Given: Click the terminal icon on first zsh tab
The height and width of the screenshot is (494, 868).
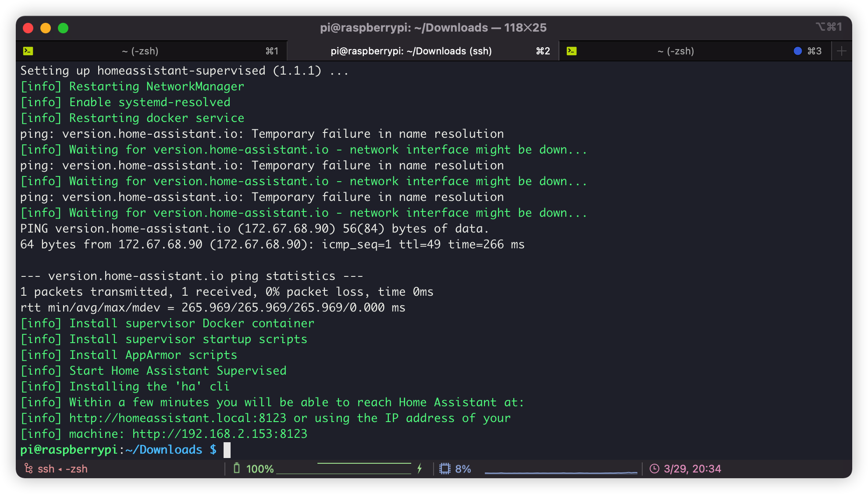Looking at the screenshot, I should (x=28, y=51).
